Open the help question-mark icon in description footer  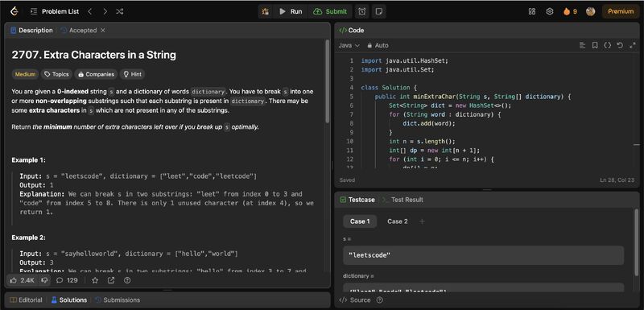click(x=127, y=280)
